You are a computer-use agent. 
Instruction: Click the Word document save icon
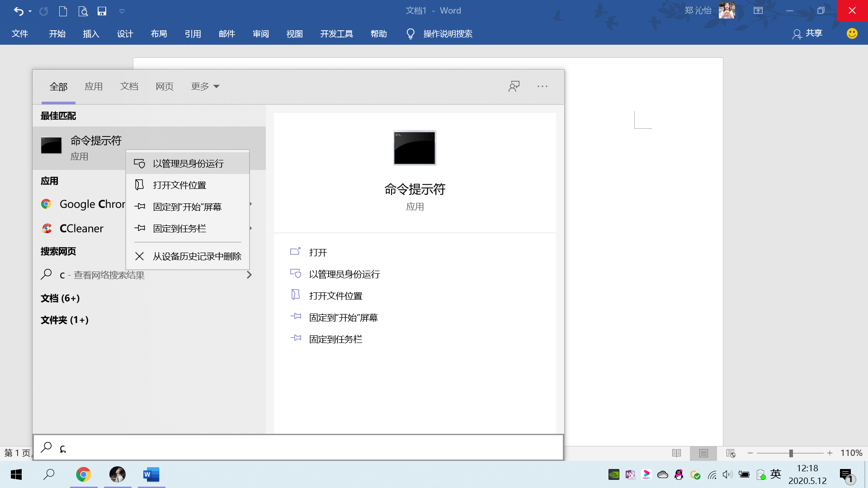[x=101, y=11]
